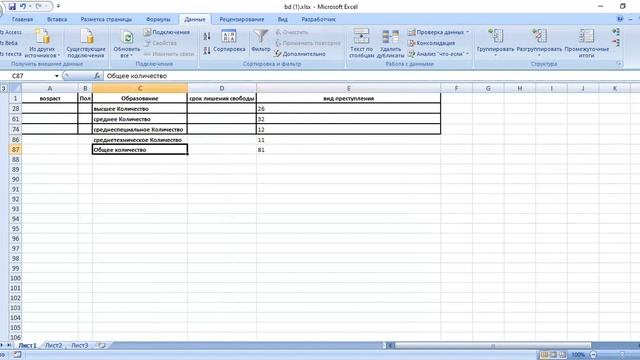The width and height of the screenshot is (640, 360).
Task: Switch to the Вставка tab
Action: (57, 19)
